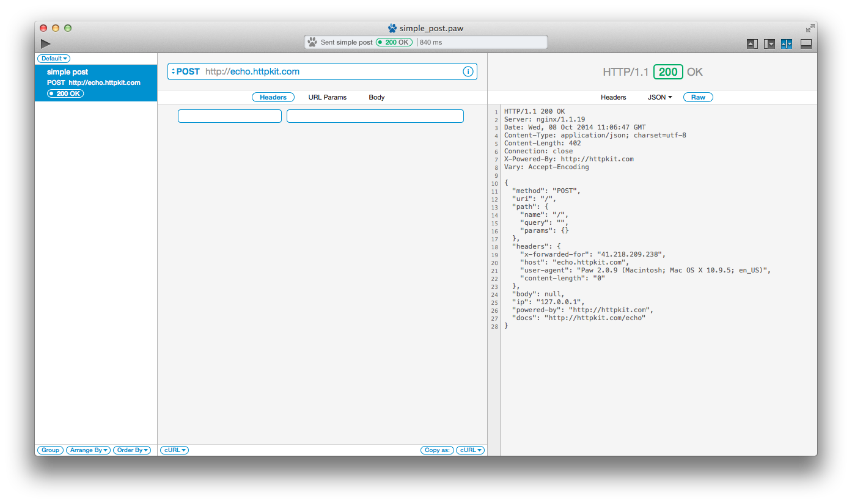Click the 200 OK badge in status bar
852x504 pixels.
(x=394, y=42)
